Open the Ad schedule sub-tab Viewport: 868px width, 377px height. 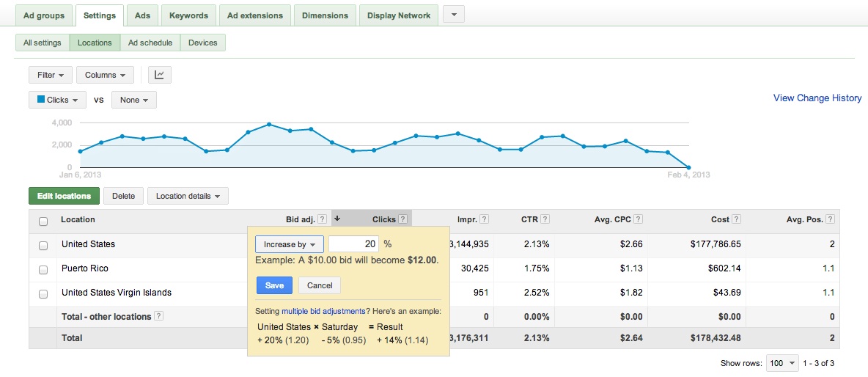[x=150, y=43]
